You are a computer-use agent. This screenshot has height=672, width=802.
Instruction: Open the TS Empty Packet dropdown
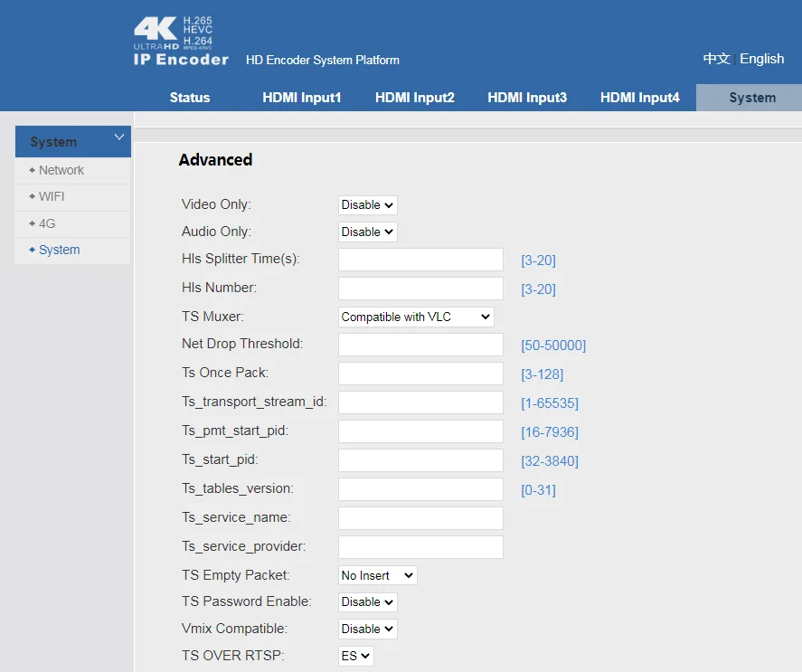[377, 574]
